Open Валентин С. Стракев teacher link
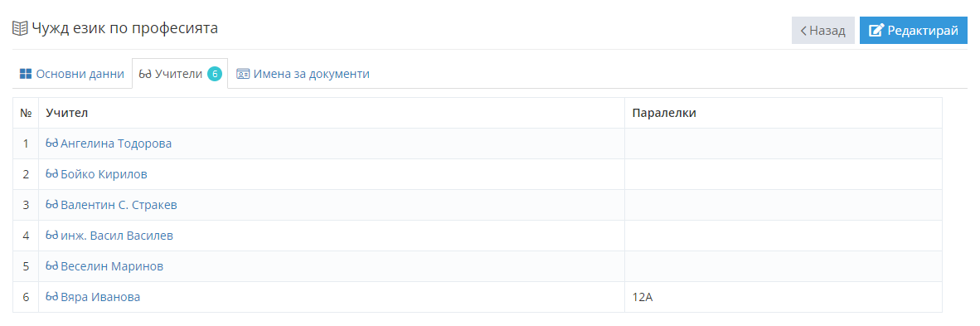 [x=119, y=205]
